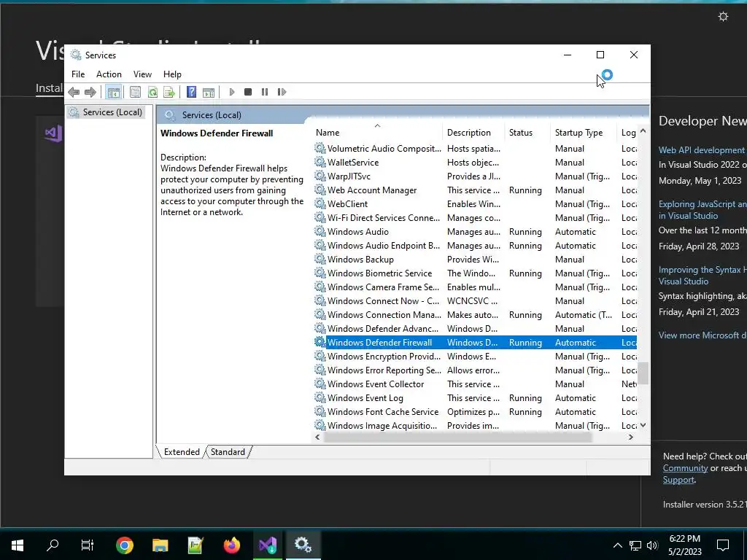Open Visual Studio Installer taskbar icon

click(268, 545)
